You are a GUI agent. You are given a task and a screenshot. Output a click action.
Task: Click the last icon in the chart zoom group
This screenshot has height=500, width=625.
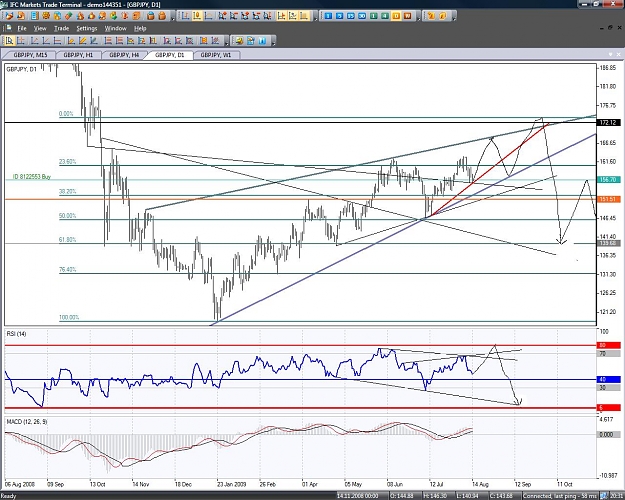pos(267,16)
